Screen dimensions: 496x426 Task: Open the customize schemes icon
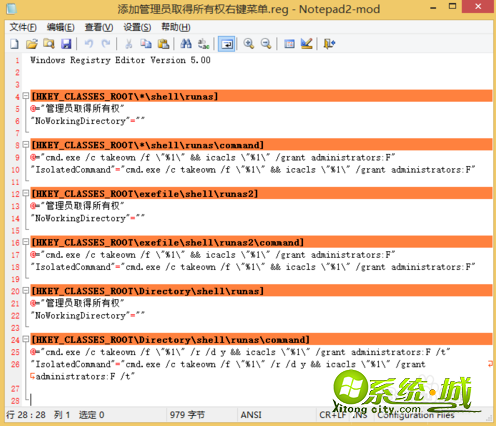[x=306, y=44]
